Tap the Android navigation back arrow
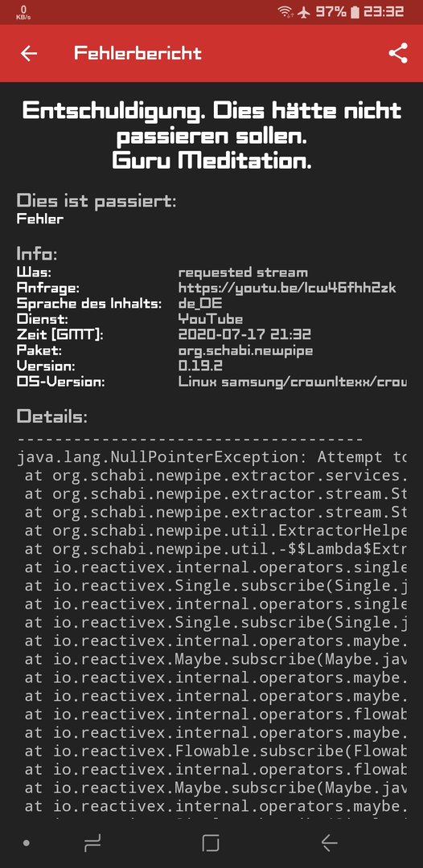 (330, 843)
